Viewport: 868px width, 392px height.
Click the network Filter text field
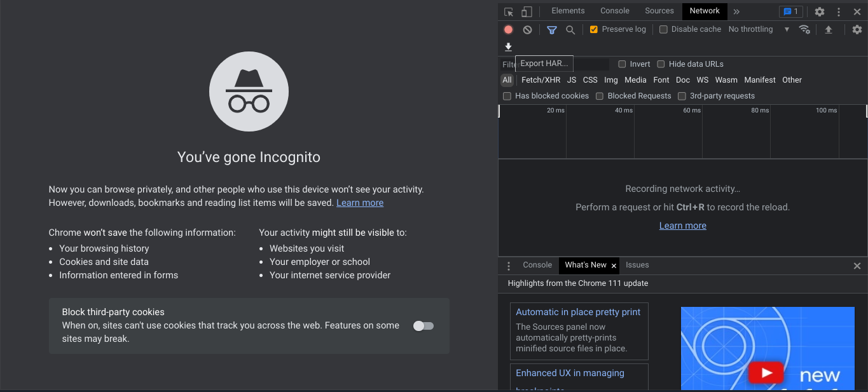[x=555, y=64]
